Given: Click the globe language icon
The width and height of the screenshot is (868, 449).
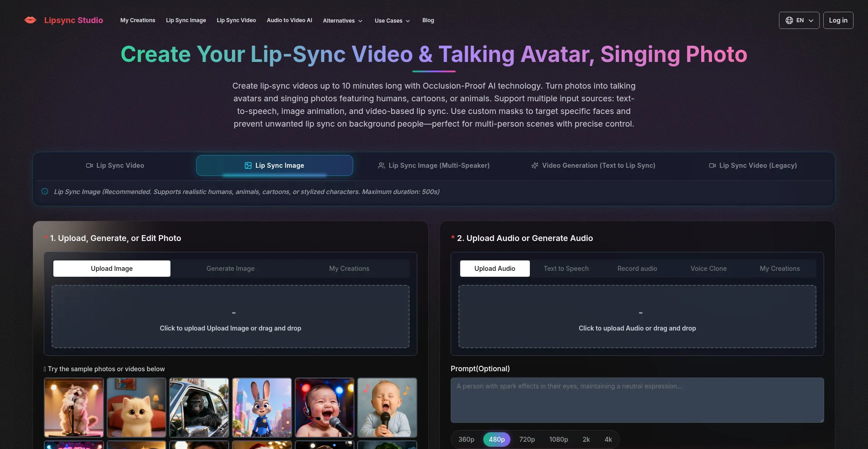Looking at the screenshot, I should [x=789, y=20].
